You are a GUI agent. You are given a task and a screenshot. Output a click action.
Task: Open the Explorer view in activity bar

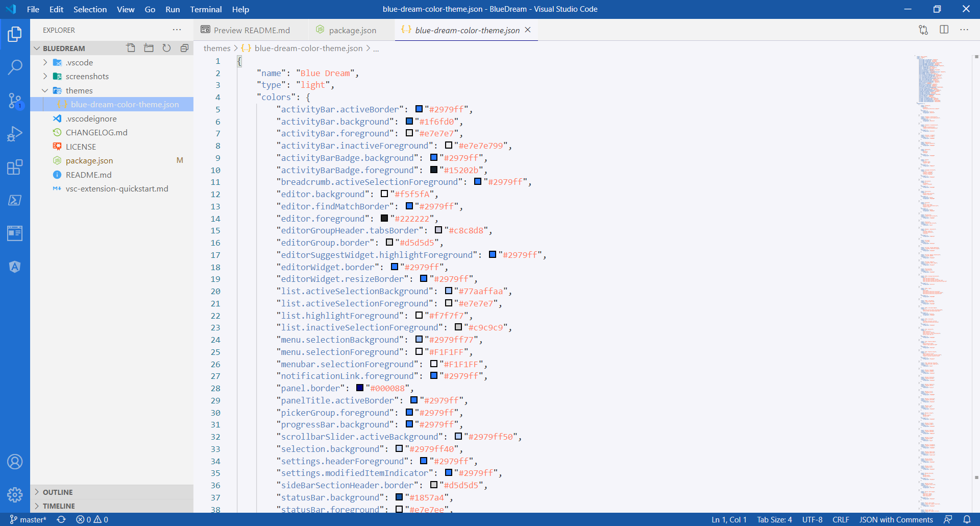(15, 34)
